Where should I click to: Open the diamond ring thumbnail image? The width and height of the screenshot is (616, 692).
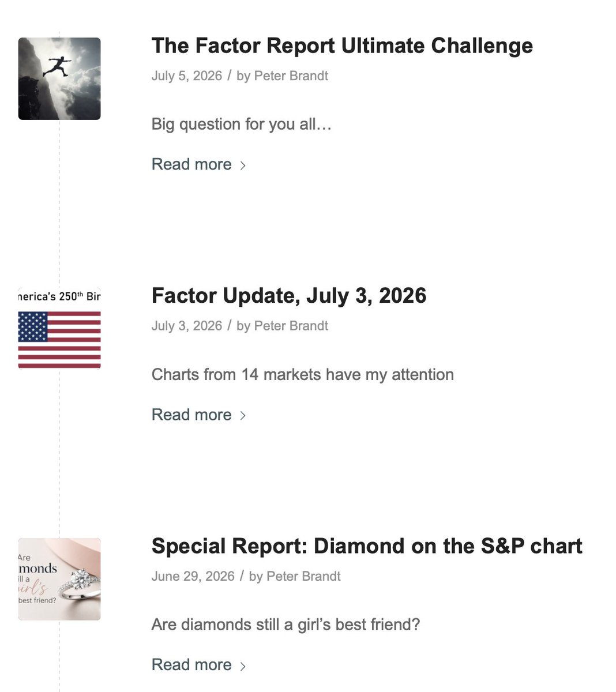pyautogui.click(x=59, y=579)
